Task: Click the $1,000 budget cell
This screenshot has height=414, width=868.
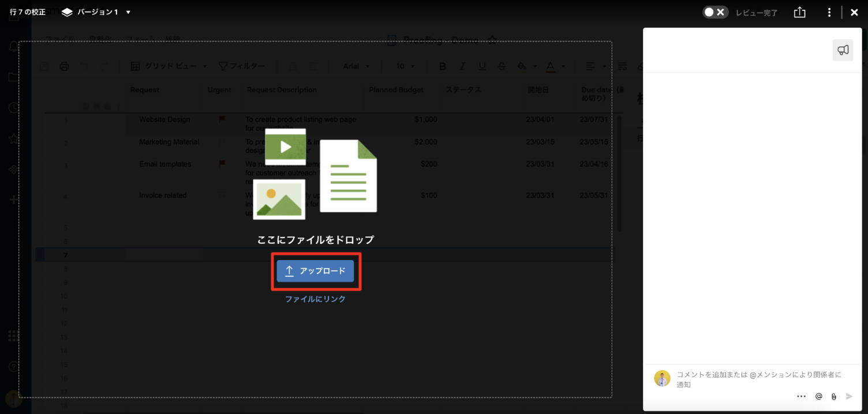Action: coord(426,119)
